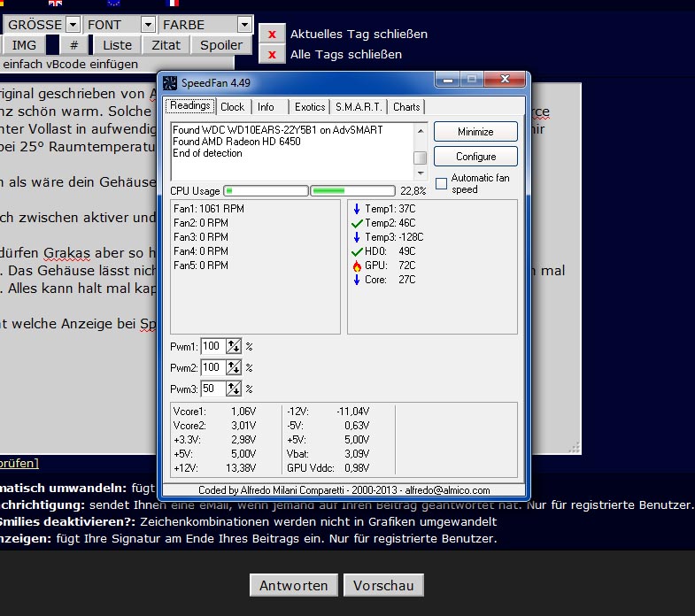The image size is (695, 616).
Task: Click the green checkmark beside Temp2
Action: pyautogui.click(x=357, y=223)
